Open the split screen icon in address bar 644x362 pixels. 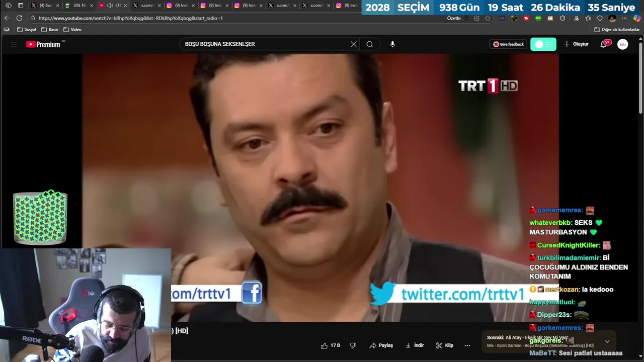(x=476, y=18)
